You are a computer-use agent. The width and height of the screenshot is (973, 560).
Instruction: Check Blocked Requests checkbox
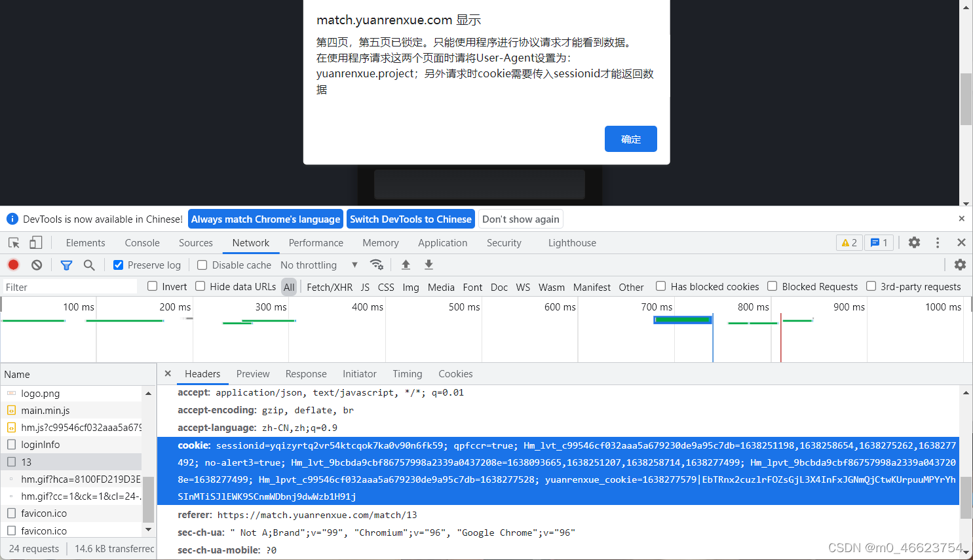pyautogui.click(x=773, y=286)
